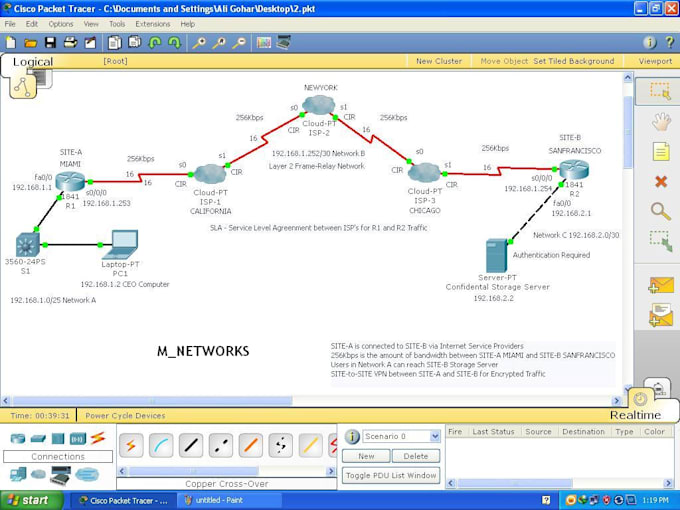Create a new file from toolbar

(10, 42)
